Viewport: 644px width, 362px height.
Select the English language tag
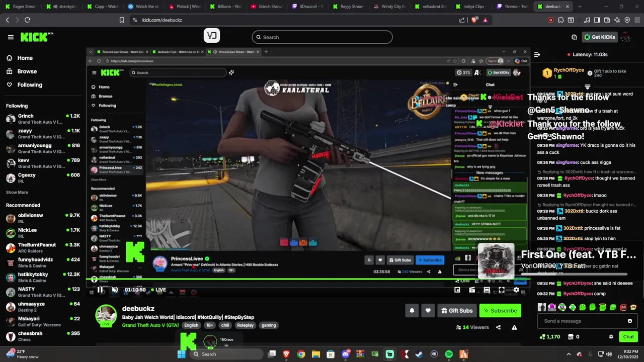[x=191, y=325]
